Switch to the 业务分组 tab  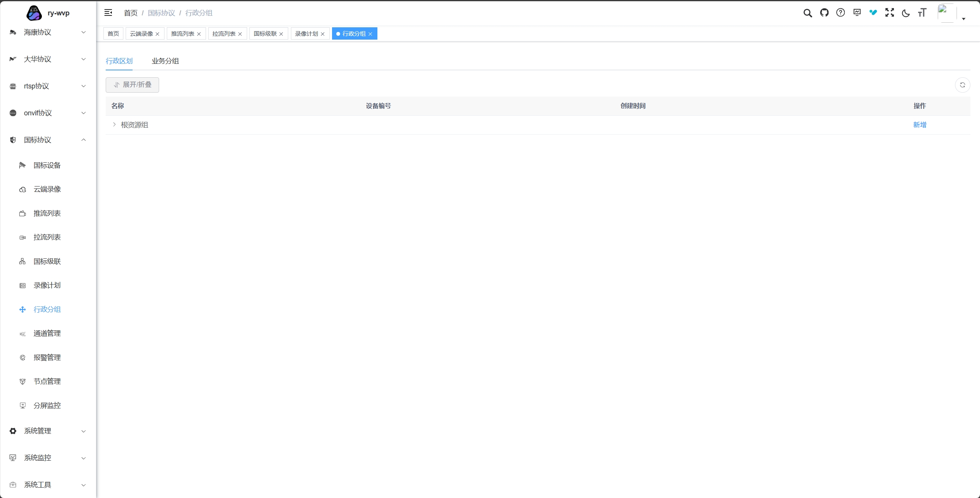point(165,61)
